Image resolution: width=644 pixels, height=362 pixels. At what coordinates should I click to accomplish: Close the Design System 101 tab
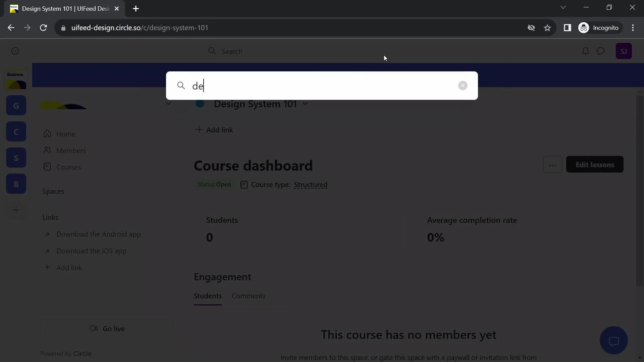pyautogui.click(x=117, y=9)
